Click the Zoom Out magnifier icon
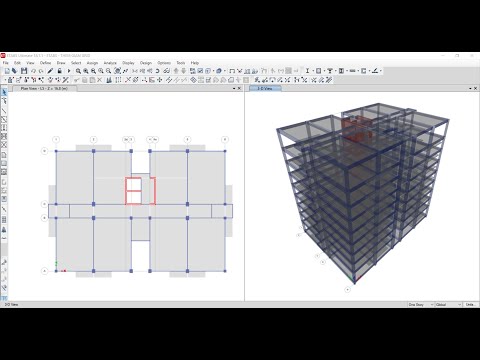This screenshot has width=480, height=360. tap(108, 71)
